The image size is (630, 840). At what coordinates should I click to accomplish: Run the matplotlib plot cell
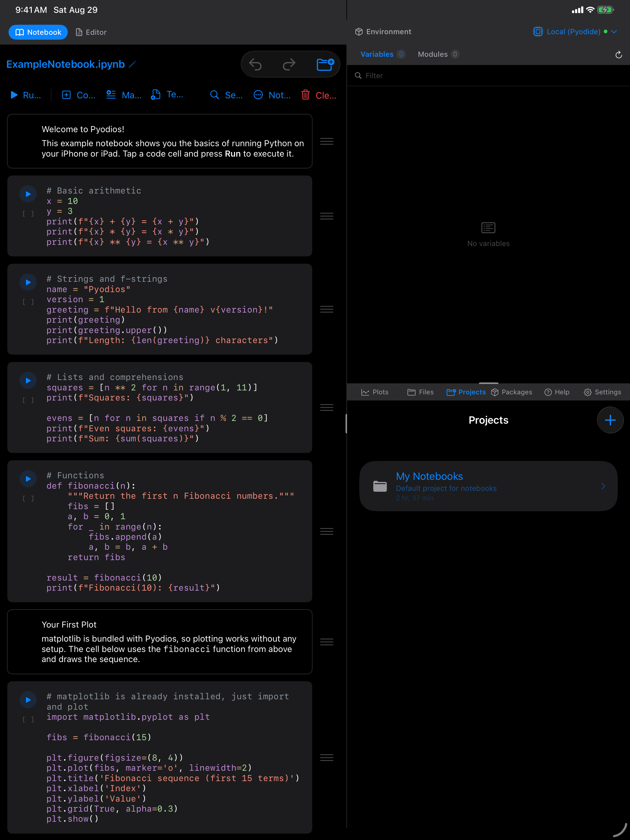(x=28, y=700)
